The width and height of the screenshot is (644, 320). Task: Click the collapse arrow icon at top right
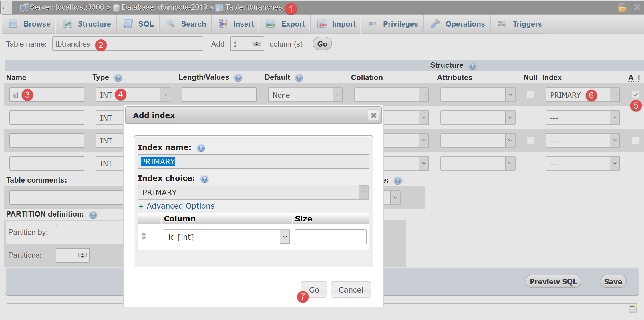(637, 7)
